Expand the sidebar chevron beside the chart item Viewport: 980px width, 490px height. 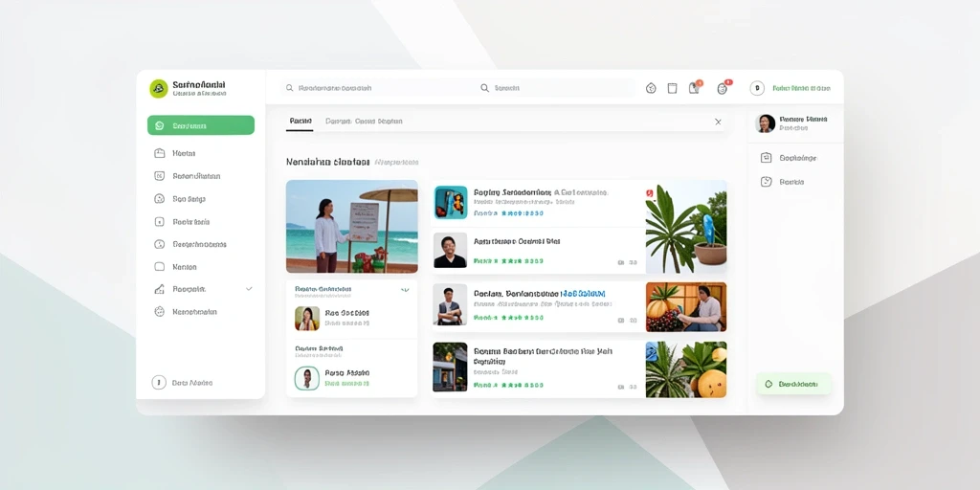click(x=249, y=289)
